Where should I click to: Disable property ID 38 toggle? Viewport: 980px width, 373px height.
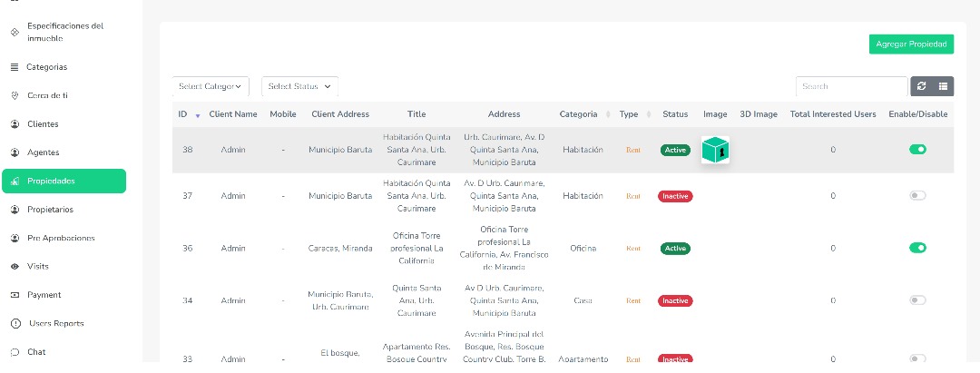click(x=917, y=150)
